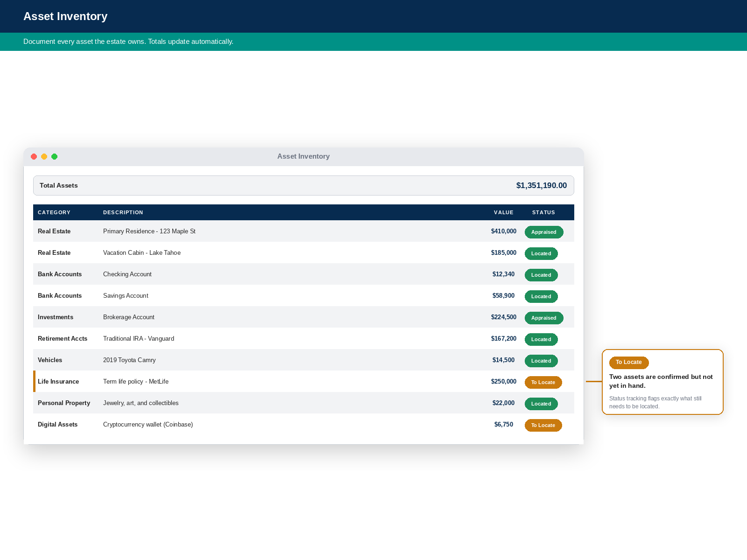747x560 pixels.
Task: Click the Total Assets label
Action: pos(59,186)
